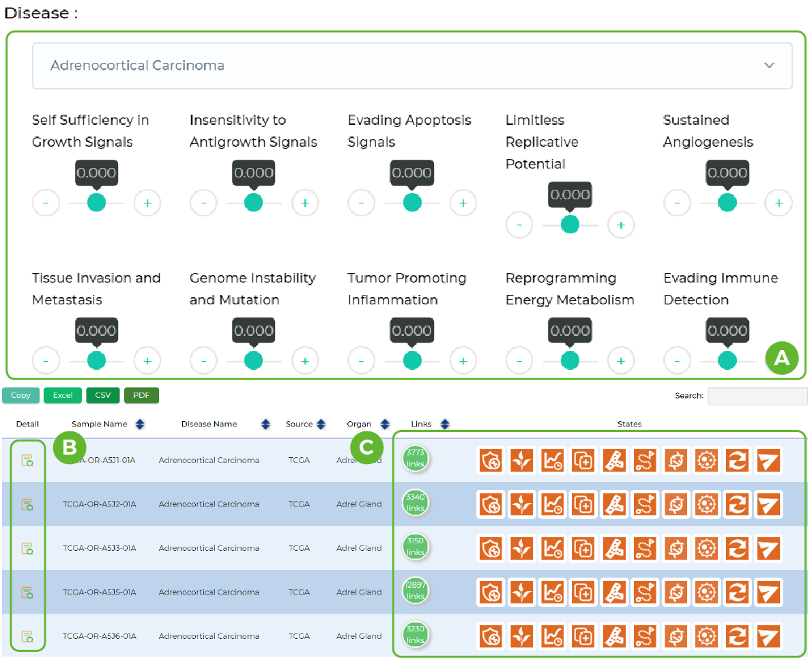Click the table Search input field

(x=757, y=396)
